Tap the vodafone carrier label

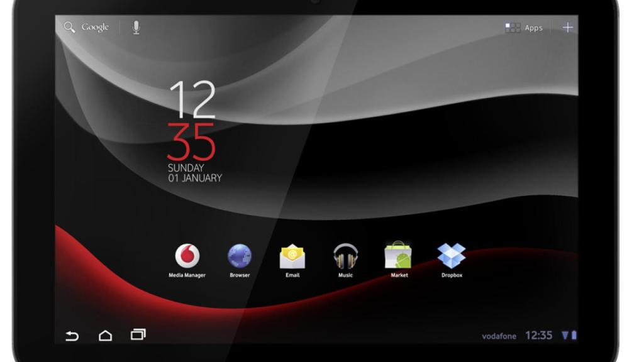tap(499, 336)
